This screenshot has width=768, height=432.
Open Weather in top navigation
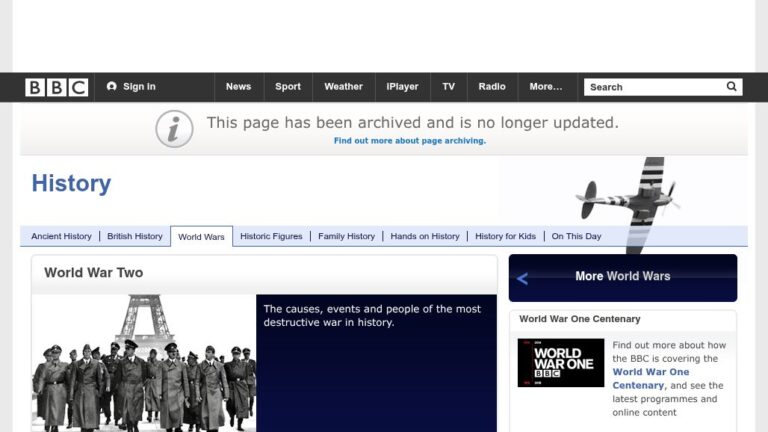coord(343,87)
